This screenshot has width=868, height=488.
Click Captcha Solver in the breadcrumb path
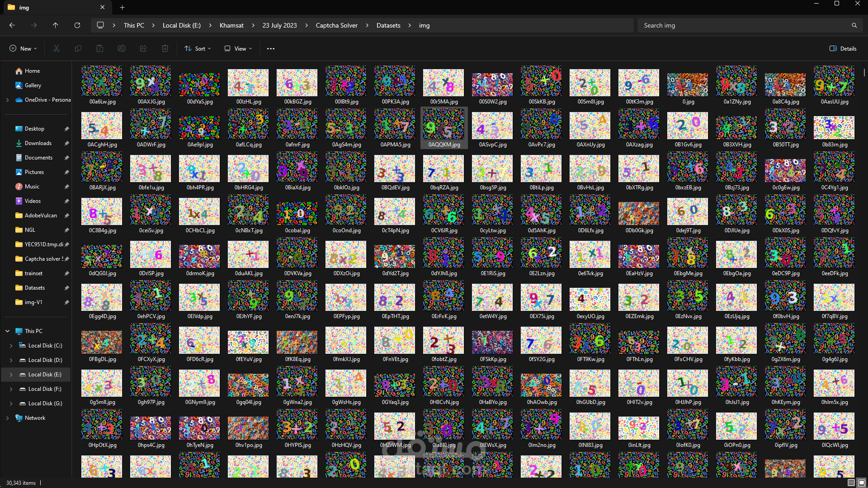(x=336, y=25)
